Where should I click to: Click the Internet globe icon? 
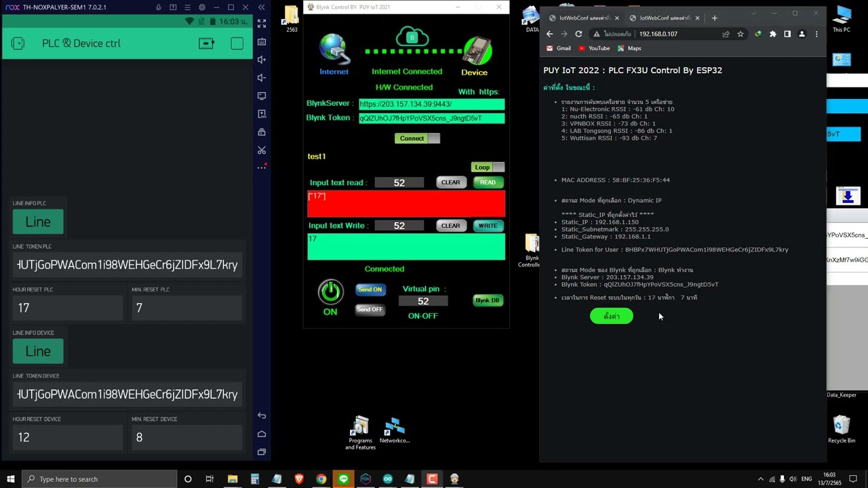point(334,50)
